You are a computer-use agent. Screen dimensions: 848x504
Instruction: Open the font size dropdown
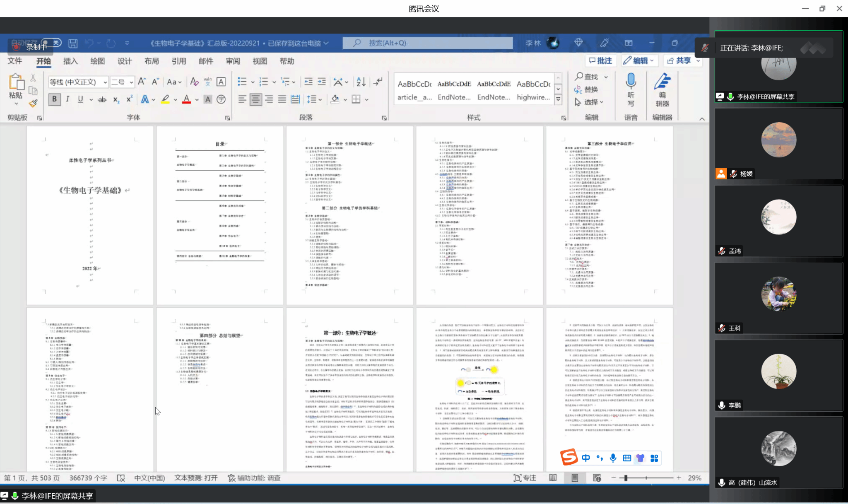(131, 82)
